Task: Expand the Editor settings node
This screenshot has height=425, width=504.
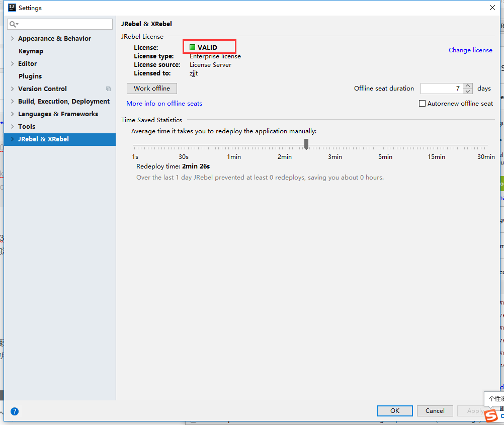Action: coord(12,64)
